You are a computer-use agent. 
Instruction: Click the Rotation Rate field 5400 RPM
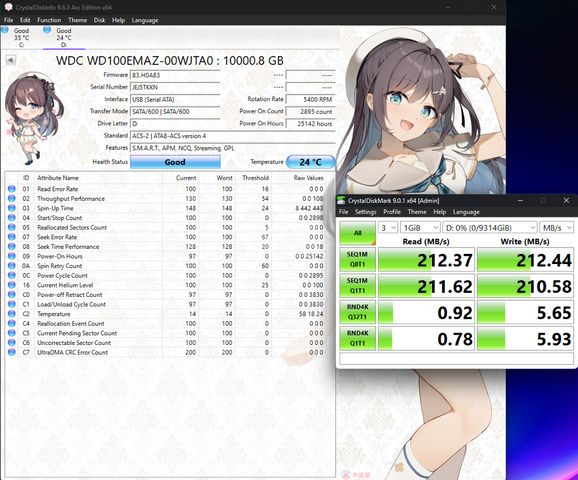tap(310, 99)
